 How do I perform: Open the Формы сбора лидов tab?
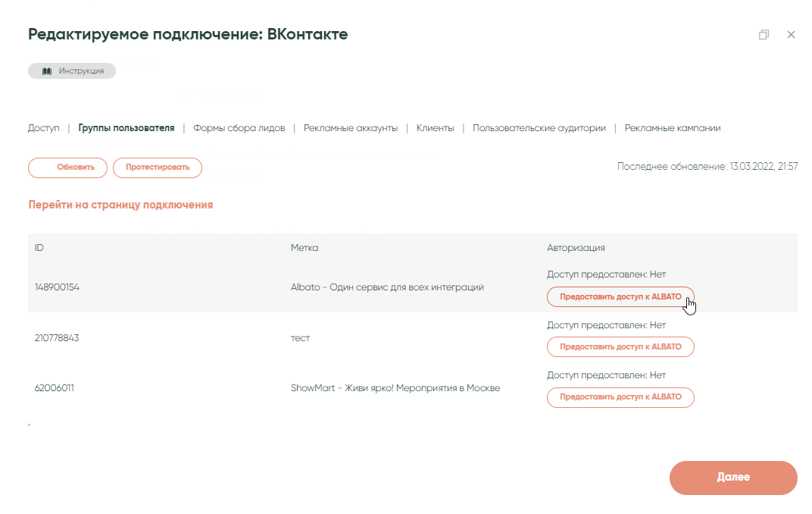[239, 128]
